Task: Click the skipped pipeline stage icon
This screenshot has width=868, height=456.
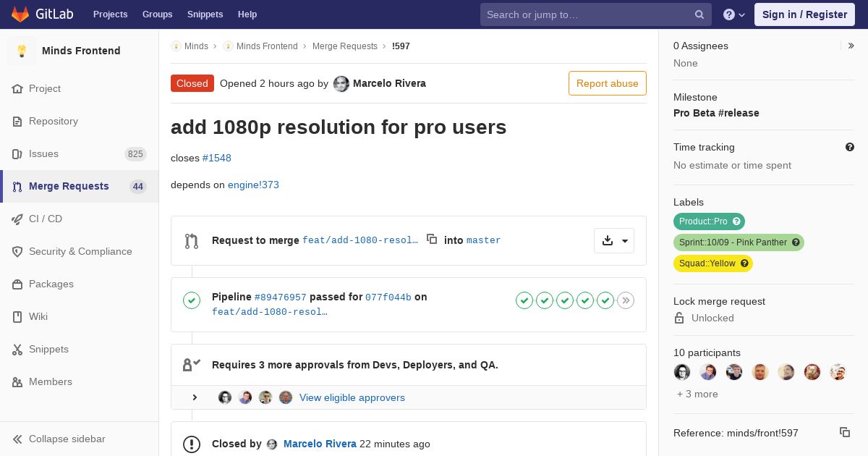Action: pos(626,300)
